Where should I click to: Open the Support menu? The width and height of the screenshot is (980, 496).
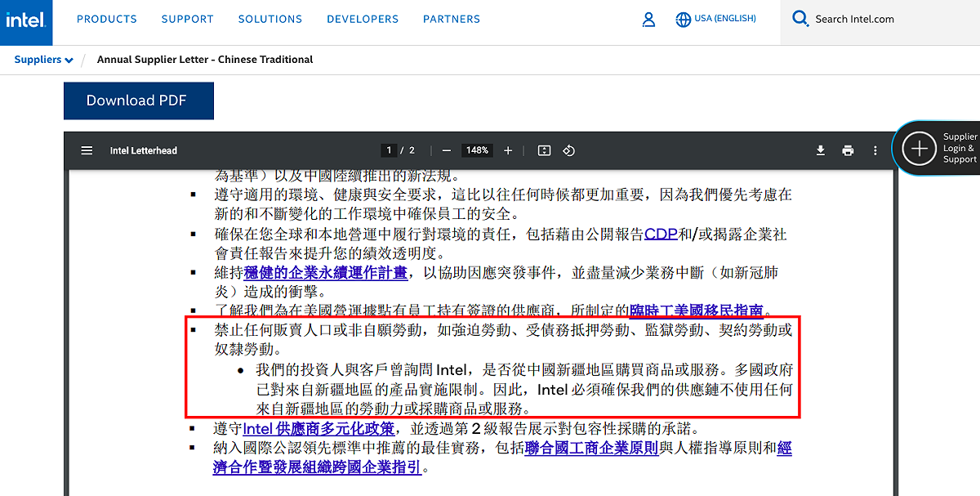pos(187,19)
